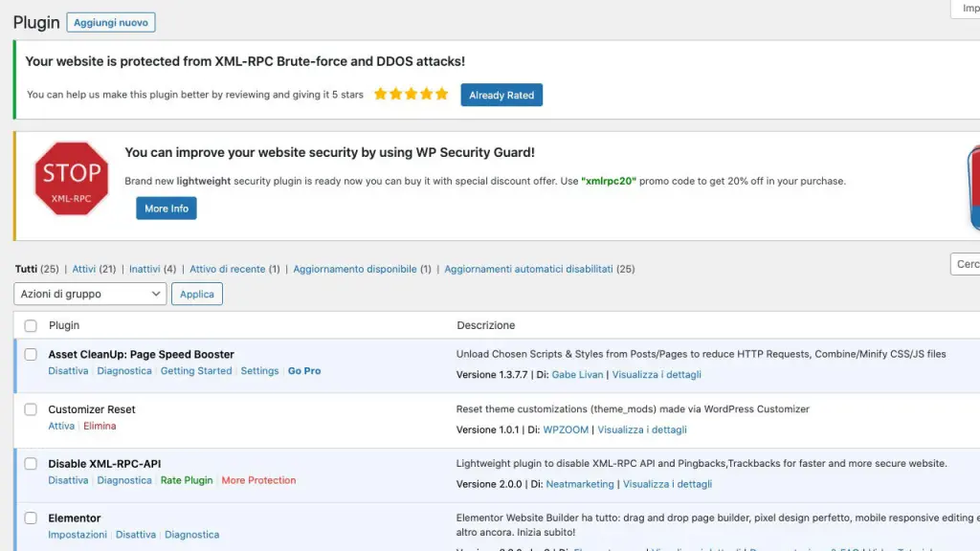
Task: Disattiva the Elementor plugin
Action: [x=136, y=534]
